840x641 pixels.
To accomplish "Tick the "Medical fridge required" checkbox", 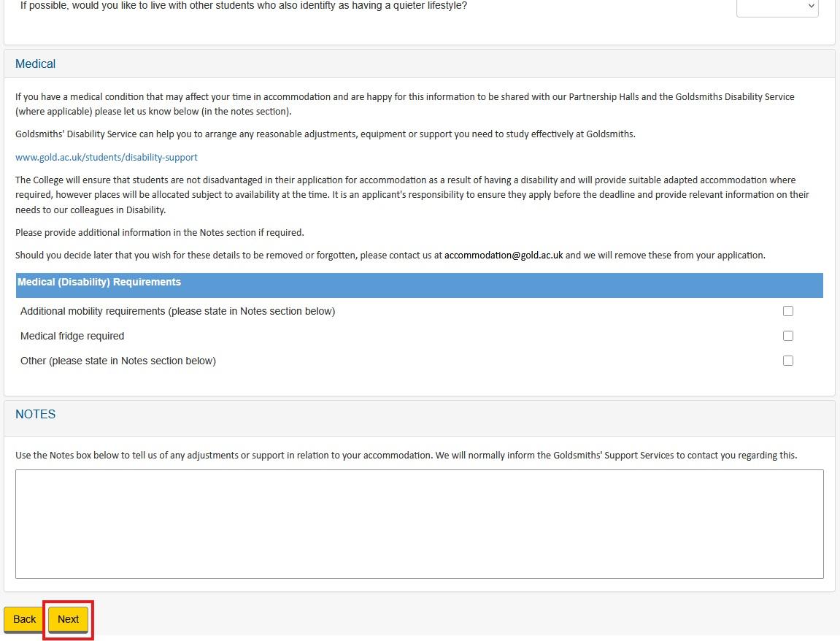I will point(787,335).
